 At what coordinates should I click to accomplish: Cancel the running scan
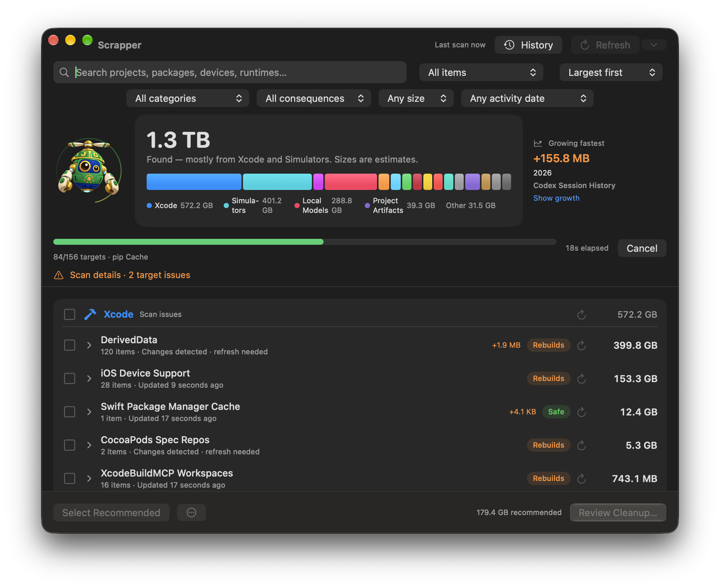tap(642, 248)
